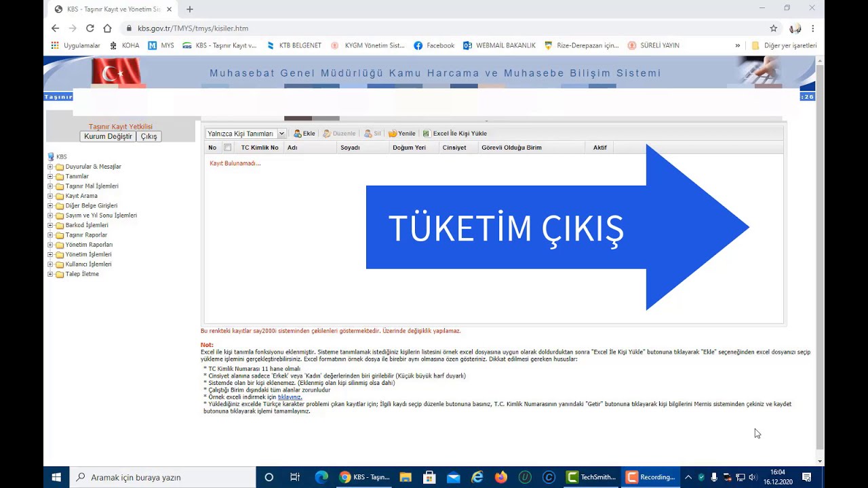Open the notification center icon

(x=807, y=477)
